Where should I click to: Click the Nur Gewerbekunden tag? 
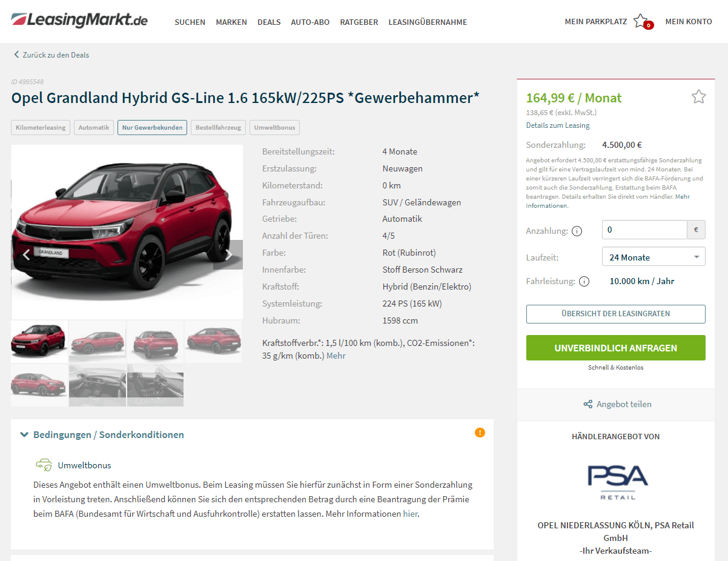[x=152, y=127]
